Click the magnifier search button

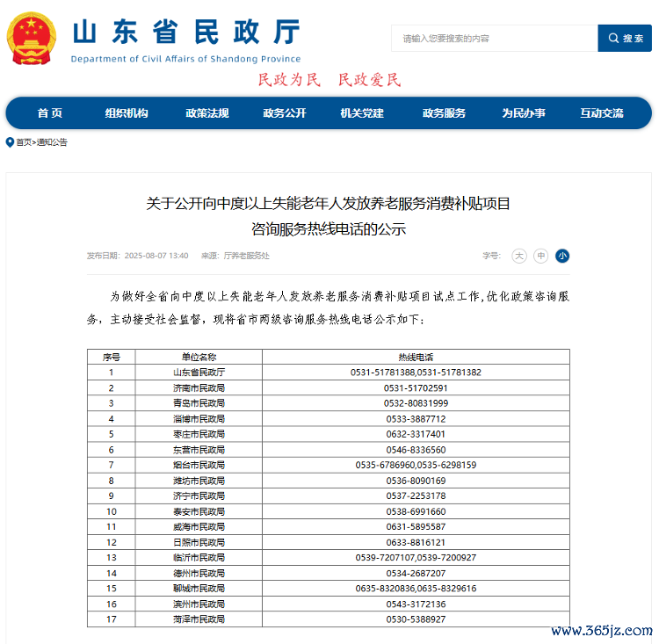coord(624,38)
